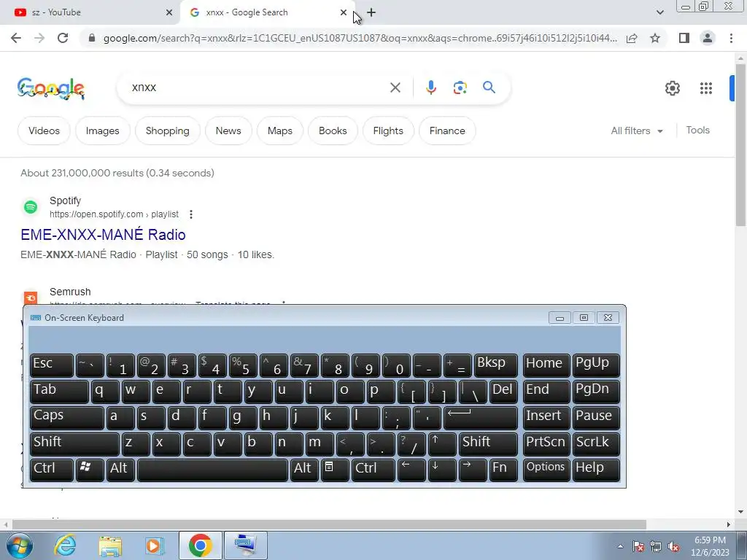Bookmark this page with star icon

click(655, 38)
